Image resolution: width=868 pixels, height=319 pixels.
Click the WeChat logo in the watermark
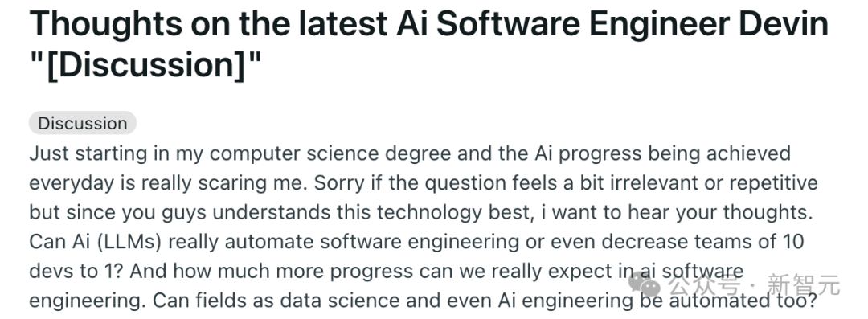coord(645,285)
